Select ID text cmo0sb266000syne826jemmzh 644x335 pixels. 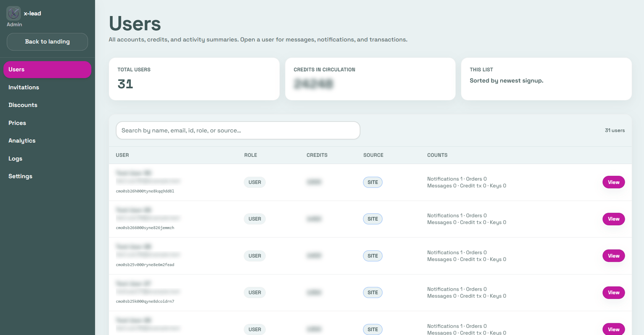click(145, 228)
